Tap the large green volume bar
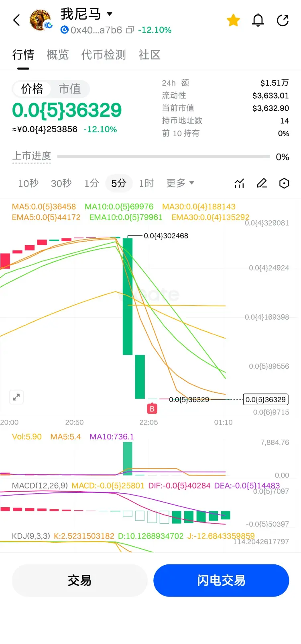 tap(128, 458)
